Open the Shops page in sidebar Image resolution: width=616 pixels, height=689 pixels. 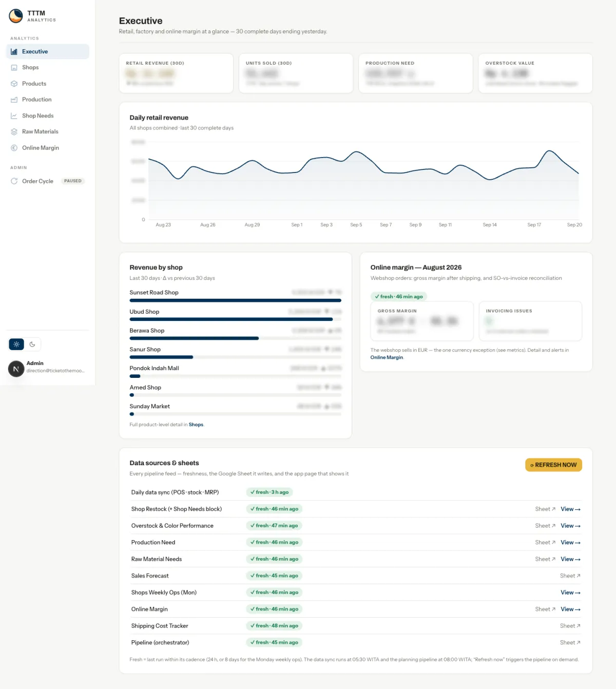click(48, 67)
